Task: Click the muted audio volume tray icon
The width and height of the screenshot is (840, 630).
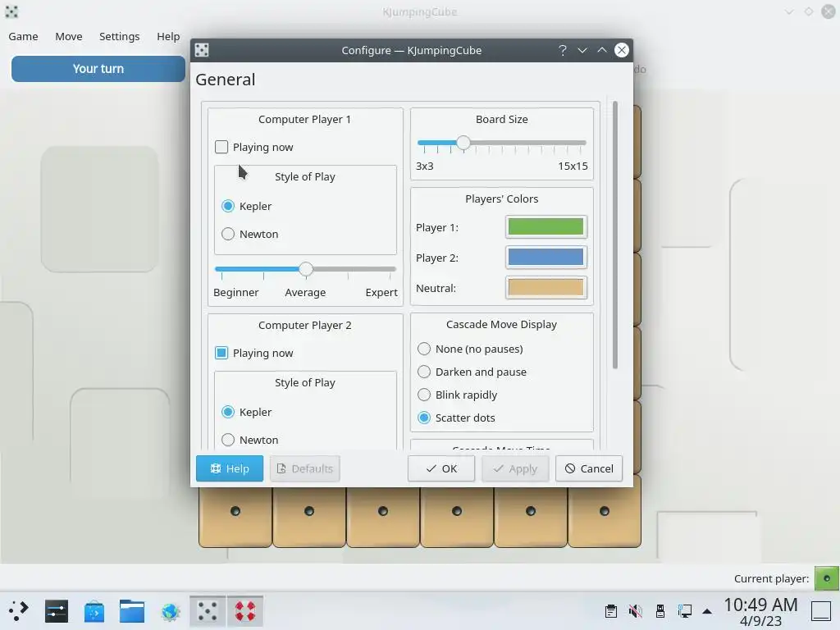Action: (636, 611)
